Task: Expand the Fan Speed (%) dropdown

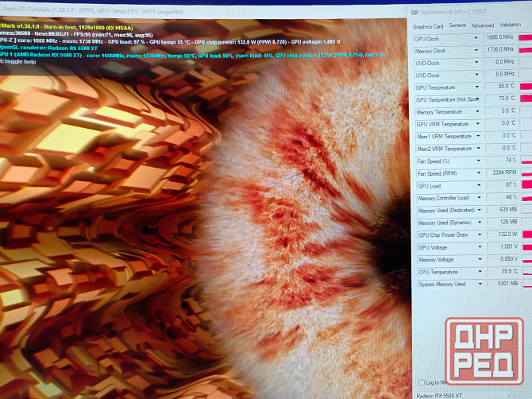Action: pyautogui.click(x=478, y=161)
